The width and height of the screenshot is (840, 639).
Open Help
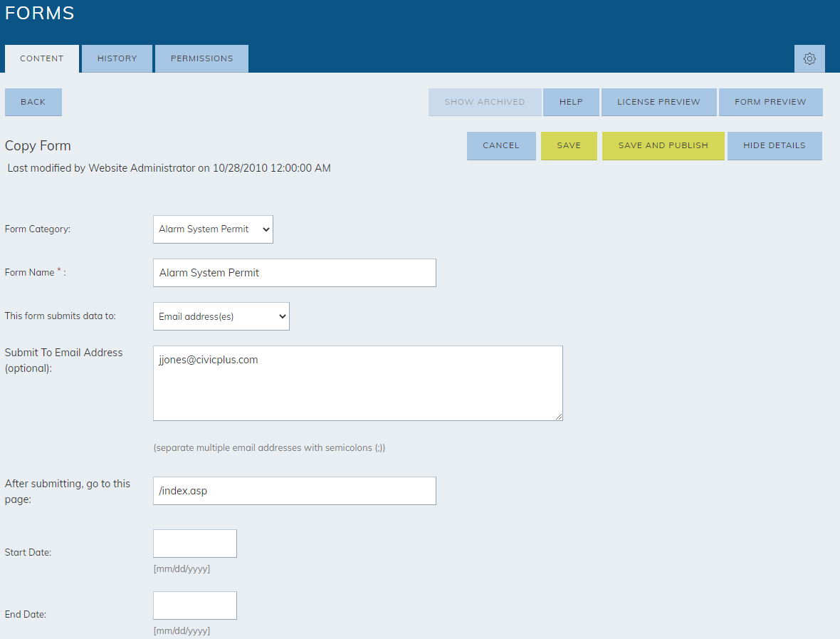[571, 102]
